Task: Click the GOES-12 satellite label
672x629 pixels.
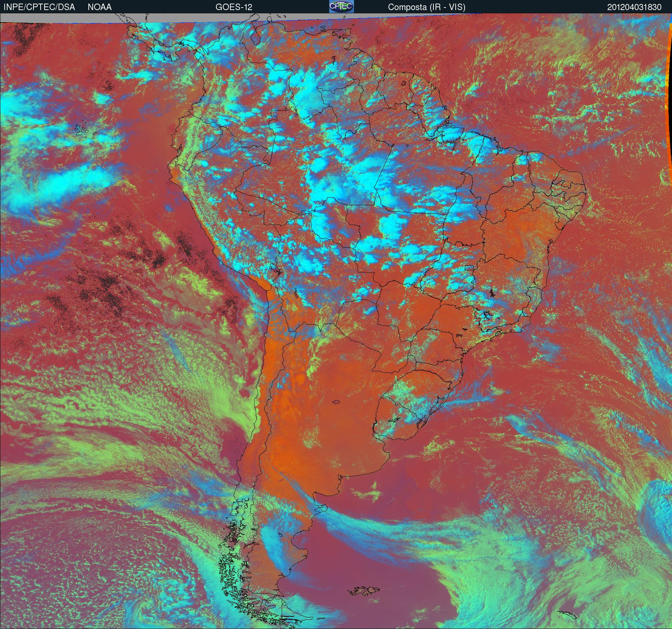Action: pos(234,7)
